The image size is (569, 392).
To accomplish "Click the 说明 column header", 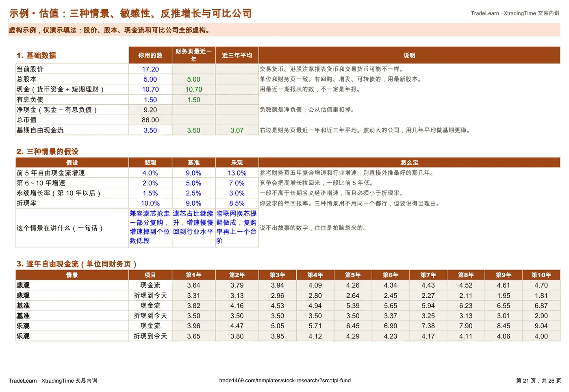I will (409, 55).
